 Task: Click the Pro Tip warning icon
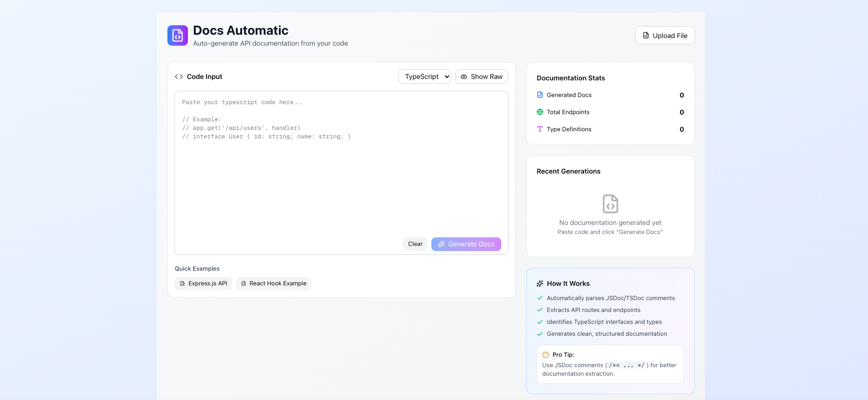coord(546,355)
